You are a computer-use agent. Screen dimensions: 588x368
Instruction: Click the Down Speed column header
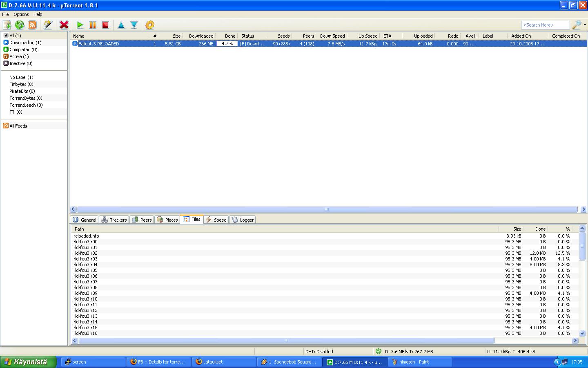pos(332,36)
